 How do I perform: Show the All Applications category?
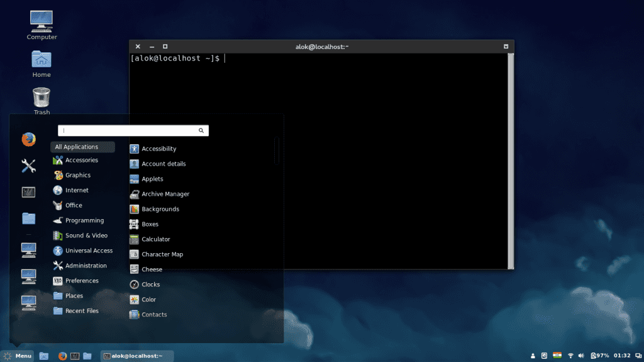(x=82, y=147)
